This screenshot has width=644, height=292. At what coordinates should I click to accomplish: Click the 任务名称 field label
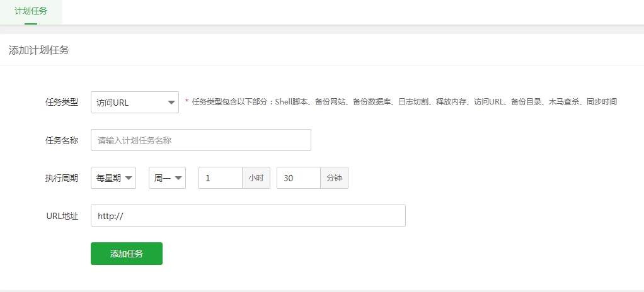[x=62, y=140]
